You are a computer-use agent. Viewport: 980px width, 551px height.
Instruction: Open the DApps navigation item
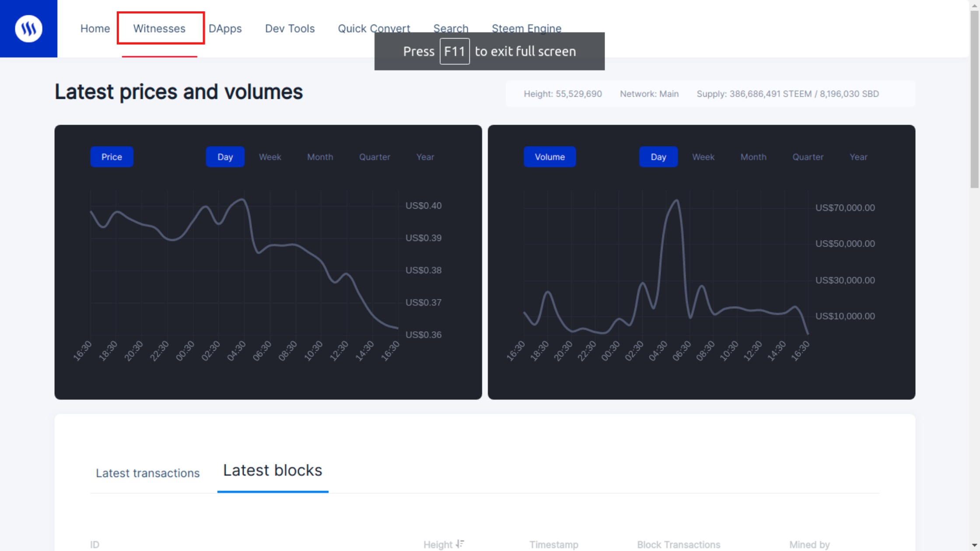click(x=225, y=28)
